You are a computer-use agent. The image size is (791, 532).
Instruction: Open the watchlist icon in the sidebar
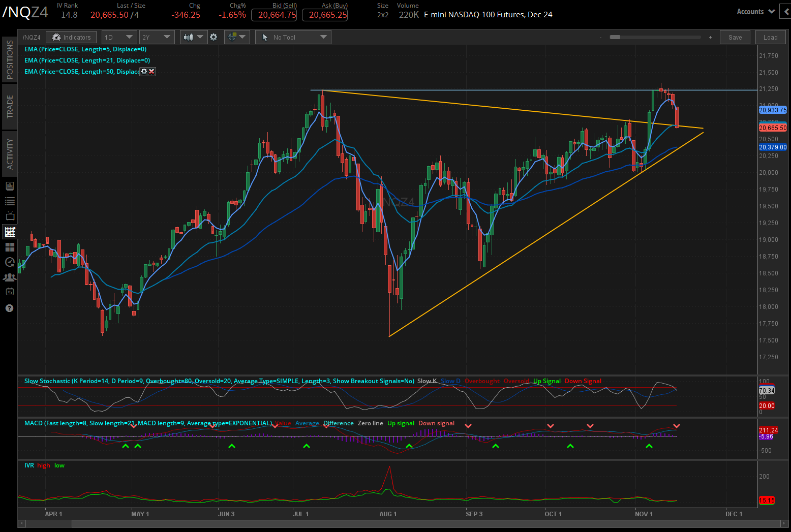pos(10,201)
